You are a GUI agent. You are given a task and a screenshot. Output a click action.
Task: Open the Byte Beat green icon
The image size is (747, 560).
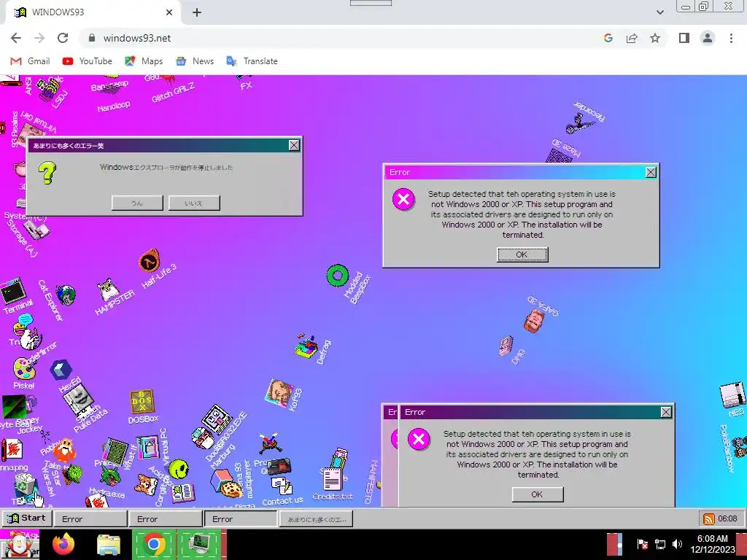point(14,406)
